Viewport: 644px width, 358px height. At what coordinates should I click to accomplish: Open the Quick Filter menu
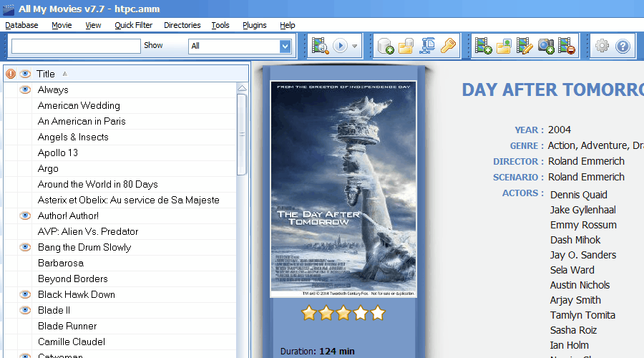(x=134, y=25)
